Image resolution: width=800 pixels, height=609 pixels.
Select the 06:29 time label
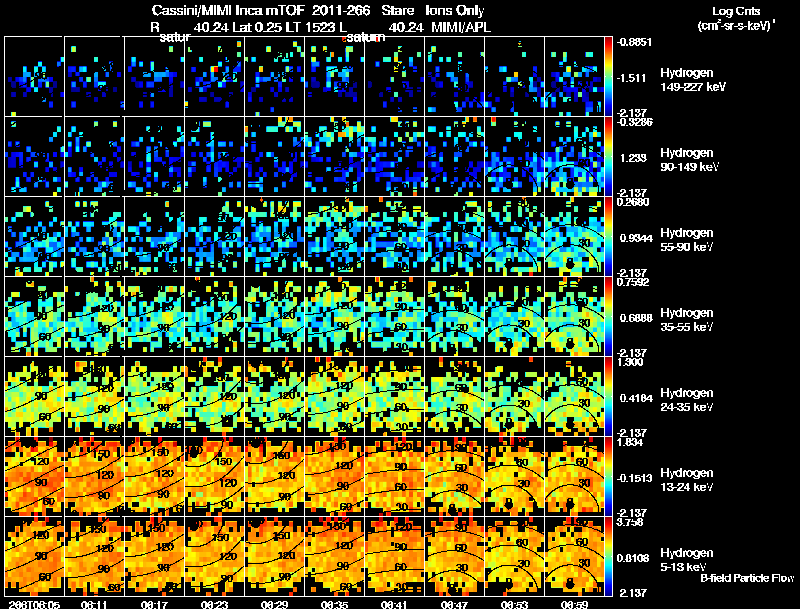(x=274, y=604)
